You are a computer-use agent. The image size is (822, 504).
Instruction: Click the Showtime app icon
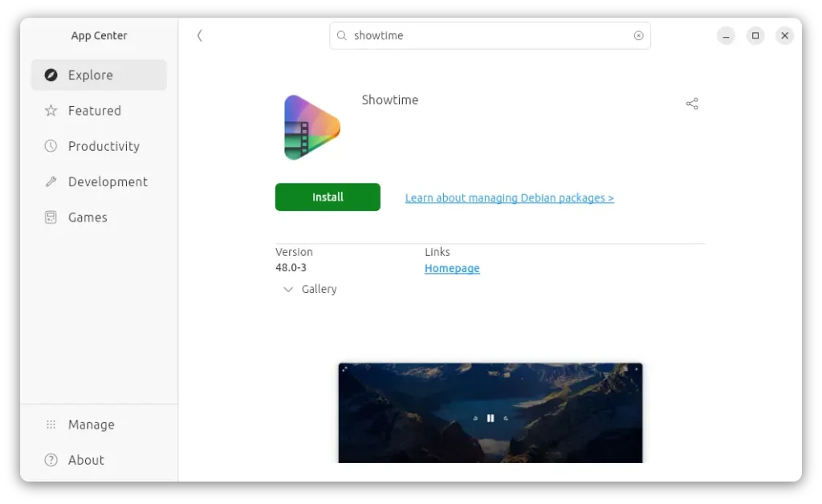coord(311,126)
